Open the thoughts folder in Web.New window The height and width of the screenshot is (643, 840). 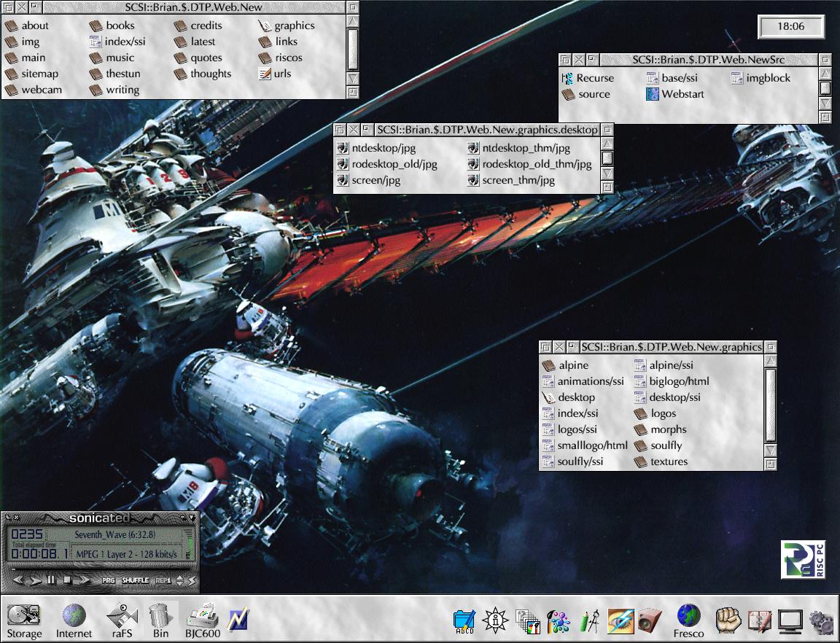pos(203,74)
